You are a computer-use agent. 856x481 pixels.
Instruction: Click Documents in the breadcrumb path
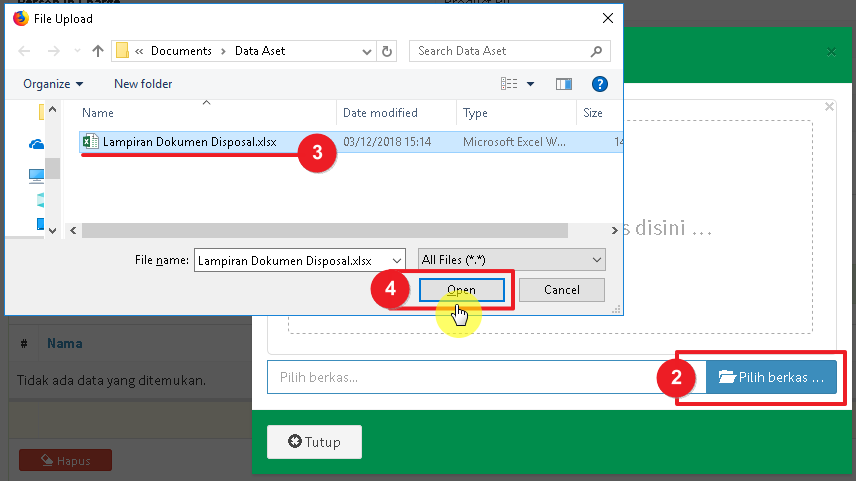point(180,51)
